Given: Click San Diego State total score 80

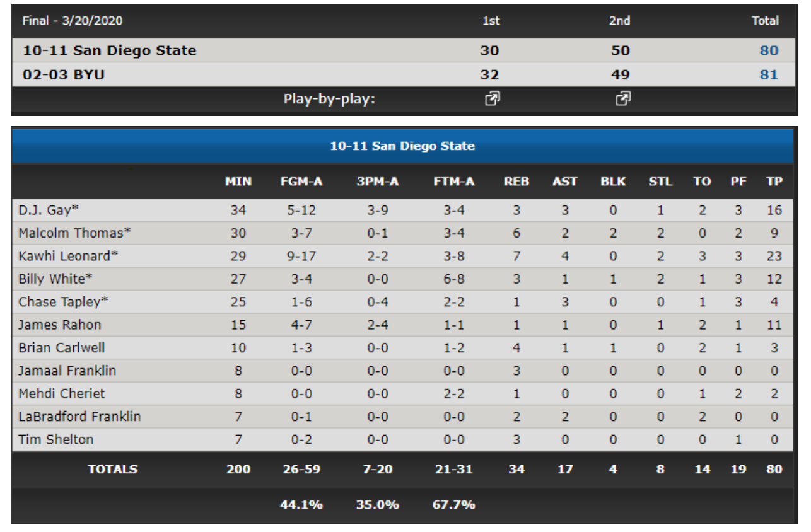Looking at the screenshot, I should [769, 50].
